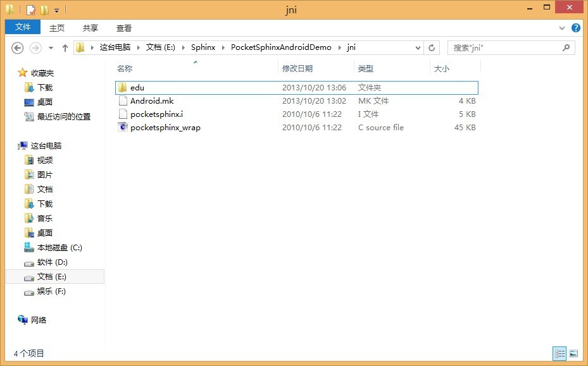Open 桌面 under This PC in sidebar

coord(45,233)
